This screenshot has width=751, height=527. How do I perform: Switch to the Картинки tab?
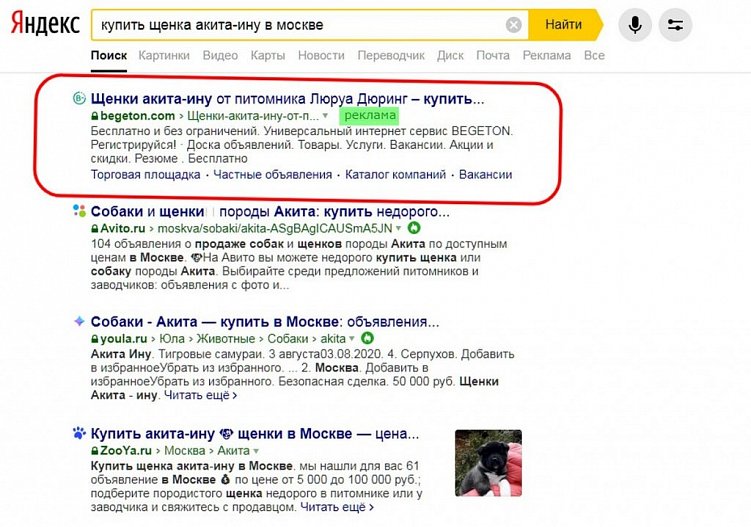pos(164,56)
